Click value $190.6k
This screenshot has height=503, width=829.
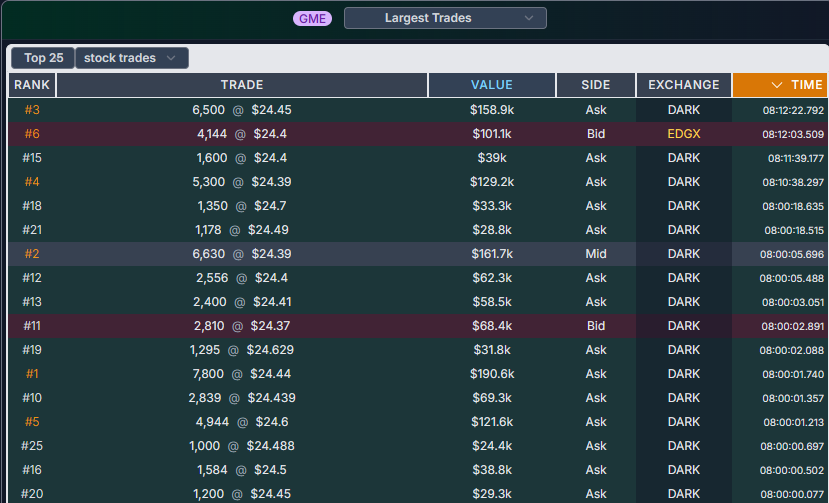(492, 374)
